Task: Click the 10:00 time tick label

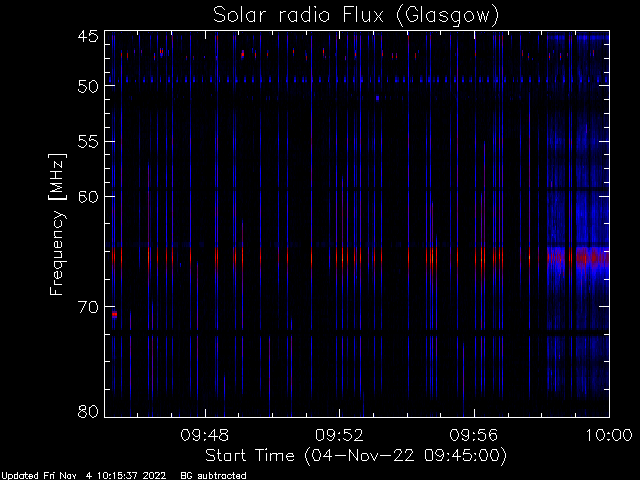Action: click(x=609, y=435)
